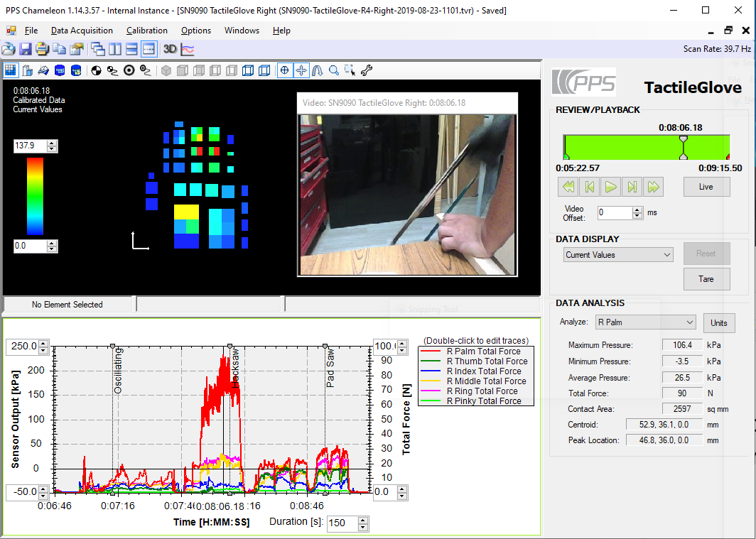The width and height of the screenshot is (756, 539).
Task: Switch to Live mode
Action: click(x=706, y=186)
